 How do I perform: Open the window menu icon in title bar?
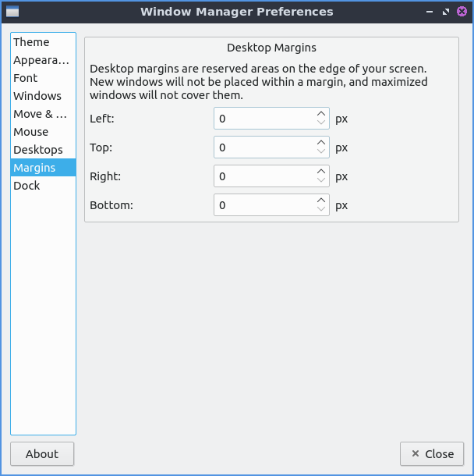tap(12, 12)
